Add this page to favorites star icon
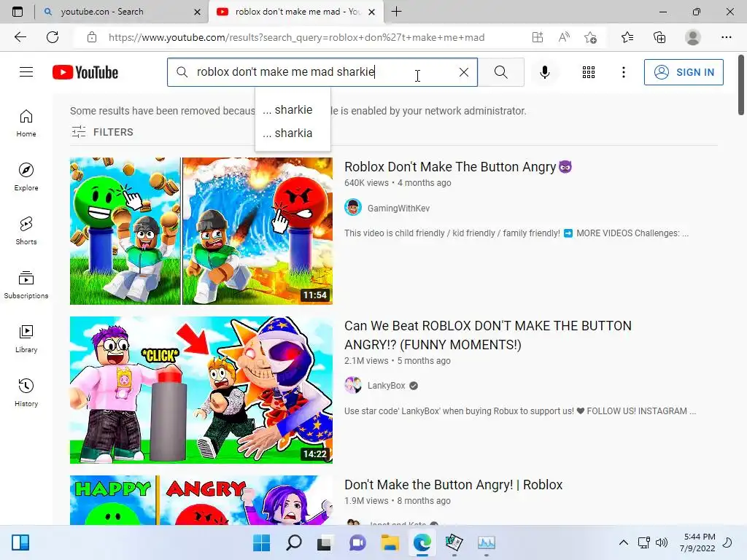Image resolution: width=747 pixels, height=560 pixels. [590, 37]
